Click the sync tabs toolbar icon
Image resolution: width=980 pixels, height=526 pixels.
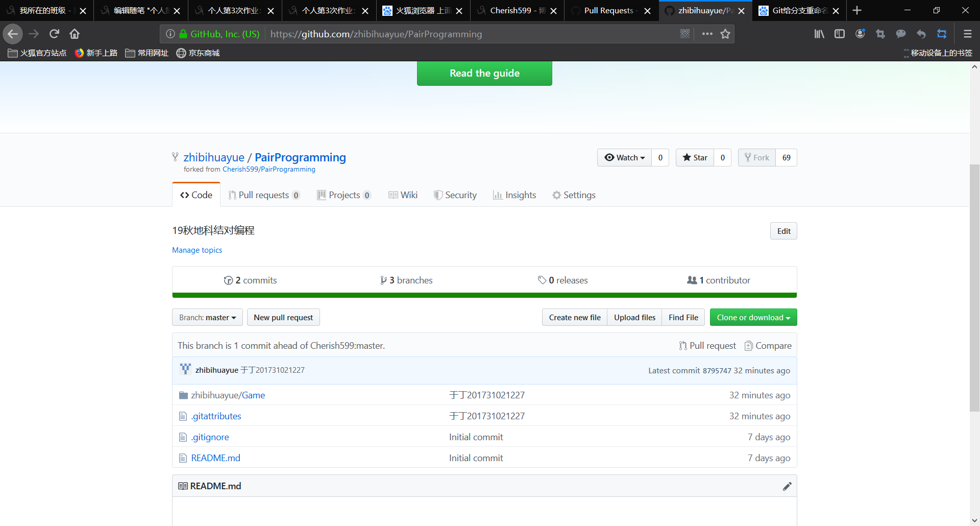pos(942,34)
